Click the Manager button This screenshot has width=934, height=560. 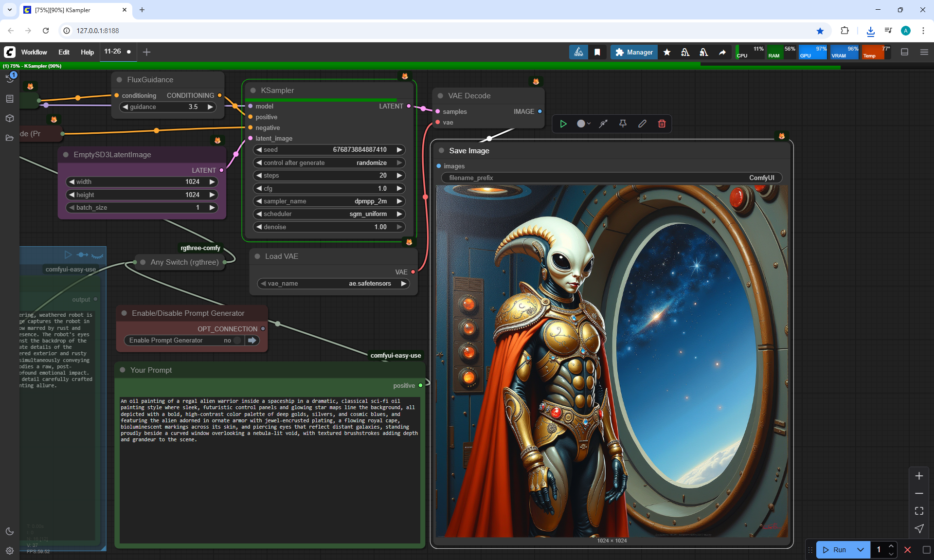(x=634, y=52)
